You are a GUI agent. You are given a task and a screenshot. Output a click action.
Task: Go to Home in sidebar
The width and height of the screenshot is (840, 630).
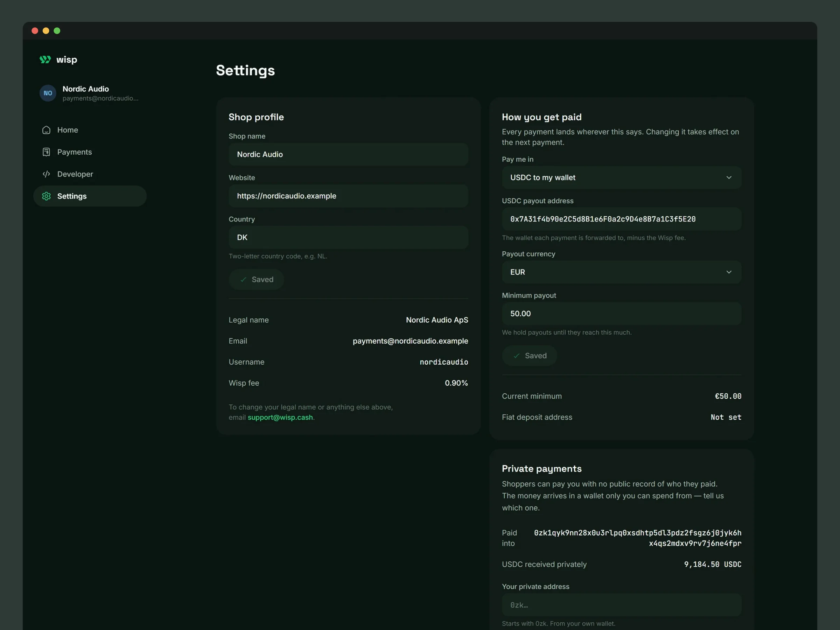pyautogui.click(x=90, y=130)
